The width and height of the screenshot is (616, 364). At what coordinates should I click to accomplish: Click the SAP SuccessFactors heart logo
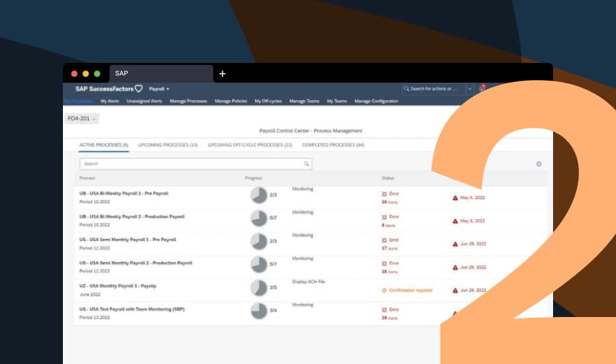coord(138,89)
